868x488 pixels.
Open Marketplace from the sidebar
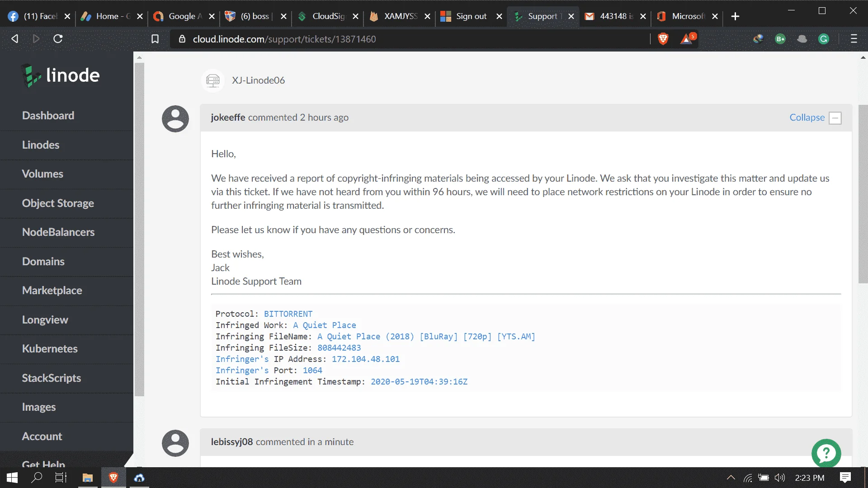[52, 291]
